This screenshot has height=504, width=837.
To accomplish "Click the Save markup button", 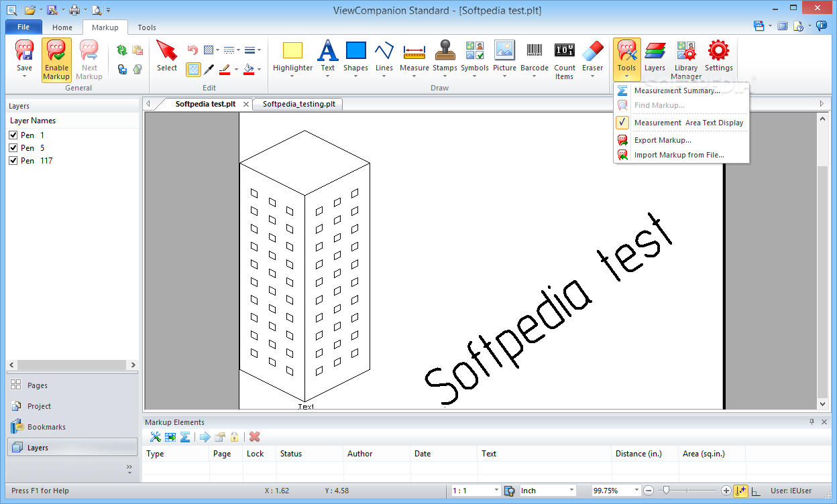I will point(24,56).
